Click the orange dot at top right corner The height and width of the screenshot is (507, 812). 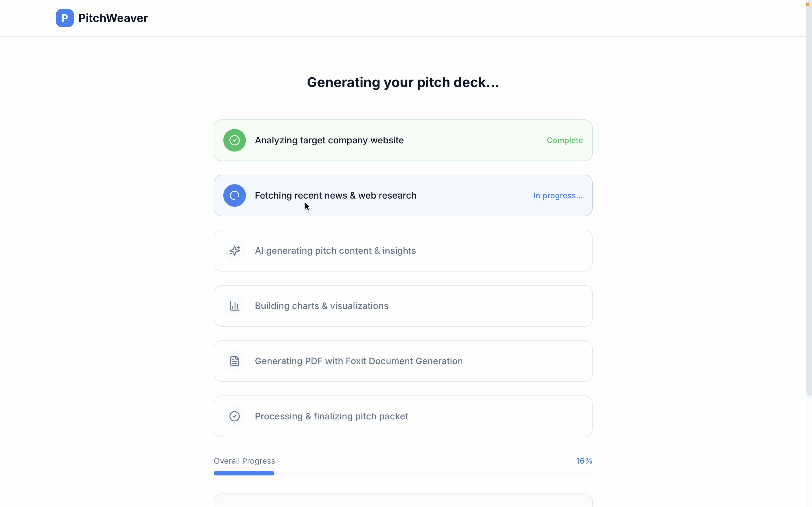pyautogui.click(x=807, y=4)
